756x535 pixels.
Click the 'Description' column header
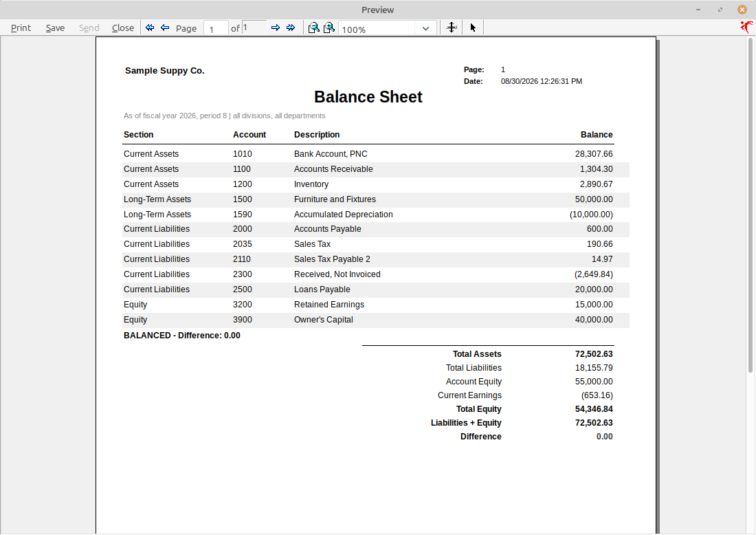tap(317, 135)
